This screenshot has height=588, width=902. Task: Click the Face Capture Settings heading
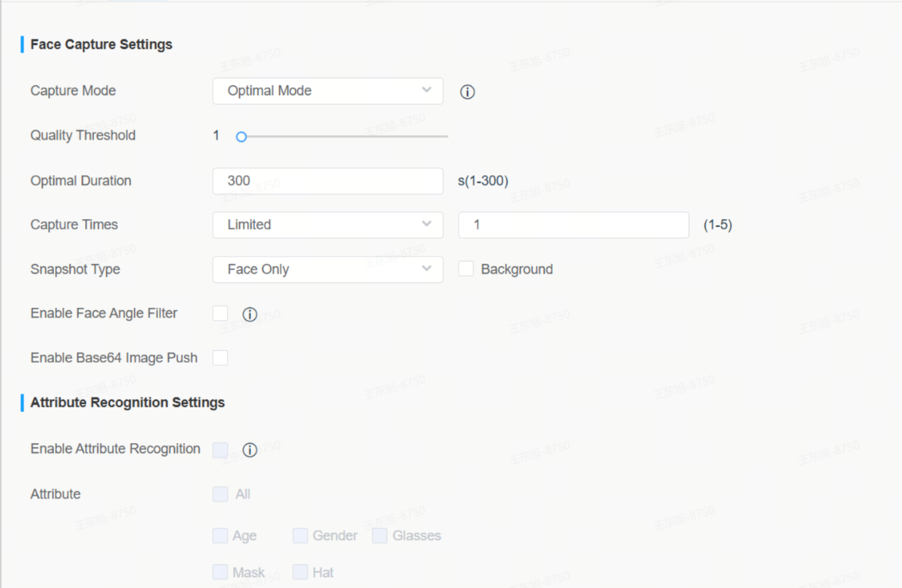click(x=101, y=44)
